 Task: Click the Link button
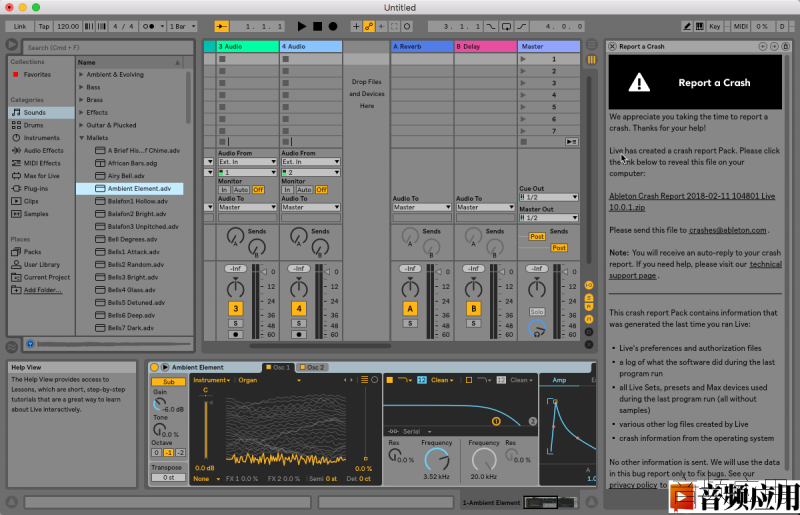(20, 27)
